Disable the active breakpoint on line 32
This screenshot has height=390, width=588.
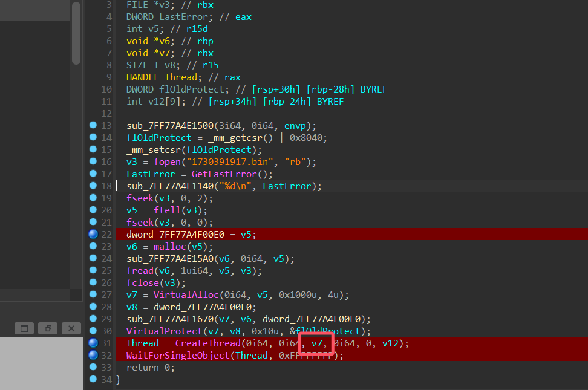pyautogui.click(x=93, y=355)
